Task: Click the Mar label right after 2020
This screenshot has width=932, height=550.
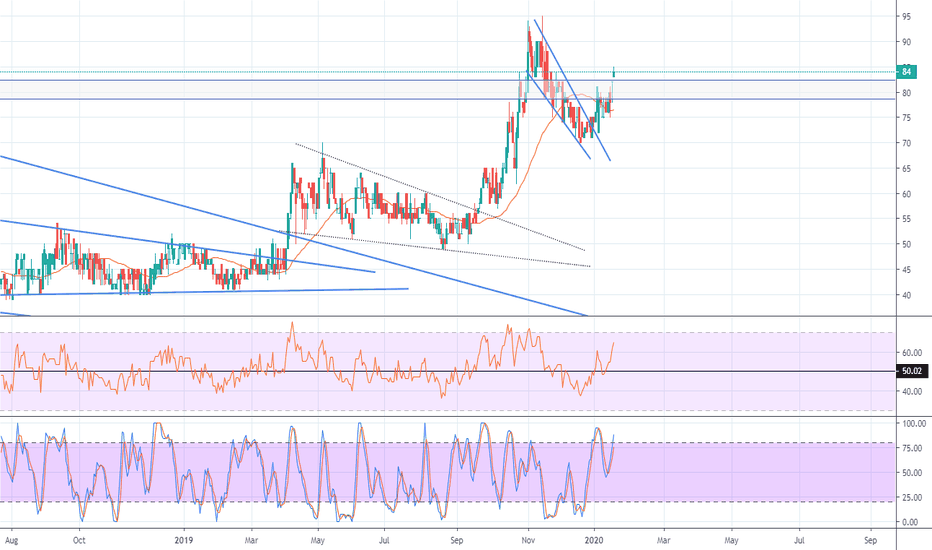Action: [663, 540]
